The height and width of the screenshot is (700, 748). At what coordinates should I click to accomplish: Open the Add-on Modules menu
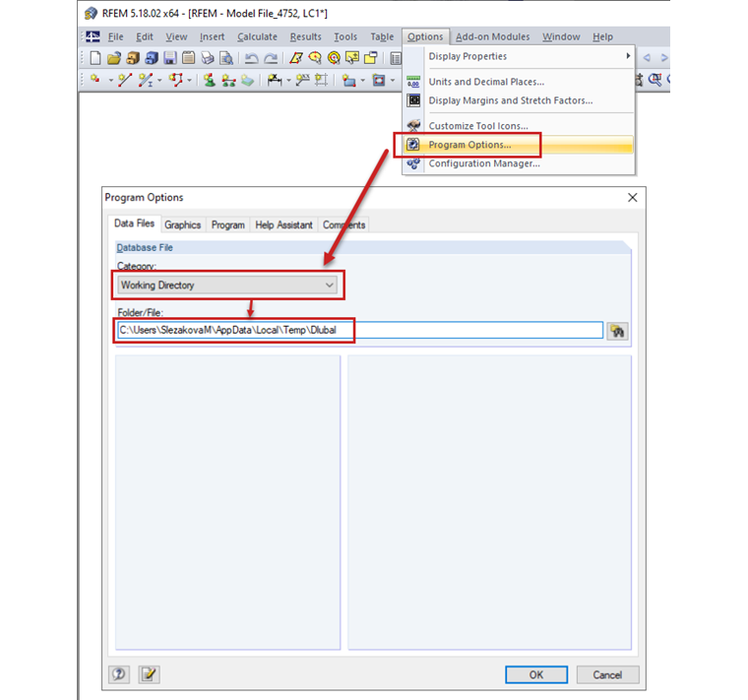pyautogui.click(x=492, y=36)
